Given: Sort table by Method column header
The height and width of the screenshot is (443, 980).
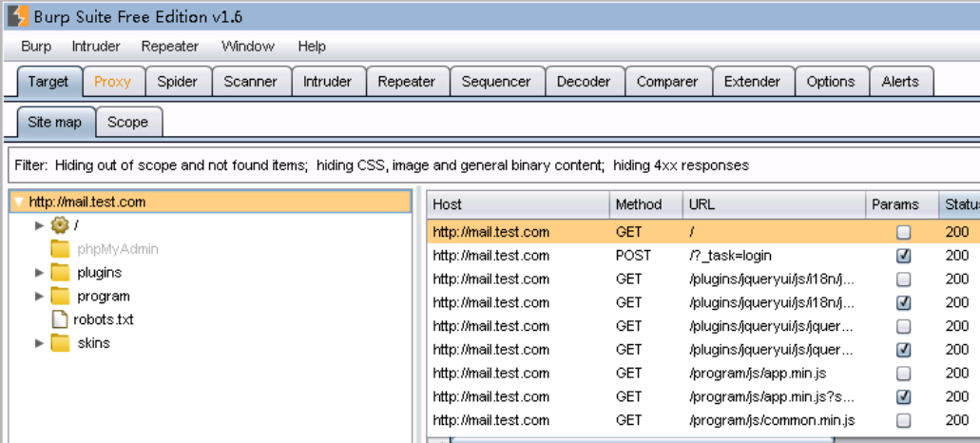Looking at the screenshot, I should point(646,205).
